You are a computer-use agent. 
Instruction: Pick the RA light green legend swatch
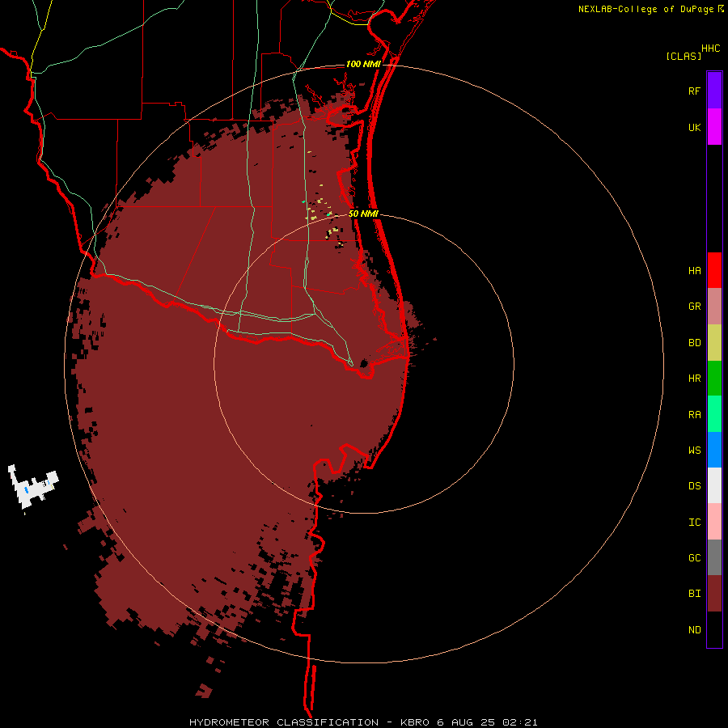714,414
